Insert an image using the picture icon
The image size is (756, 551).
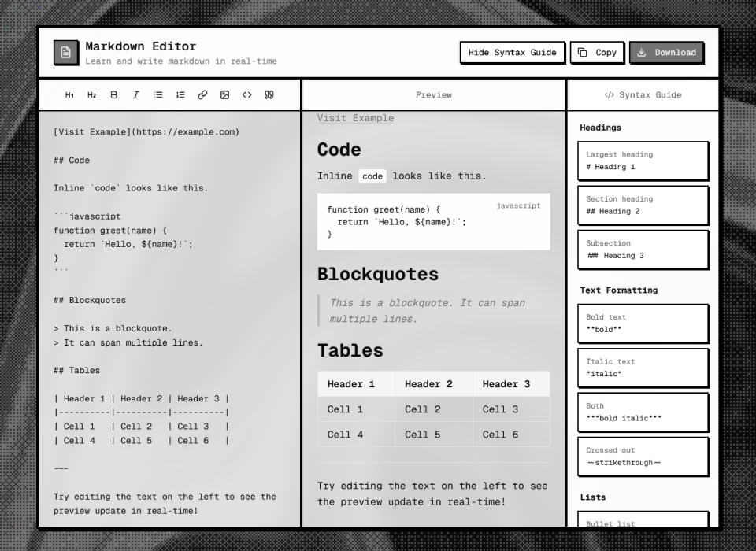224,95
